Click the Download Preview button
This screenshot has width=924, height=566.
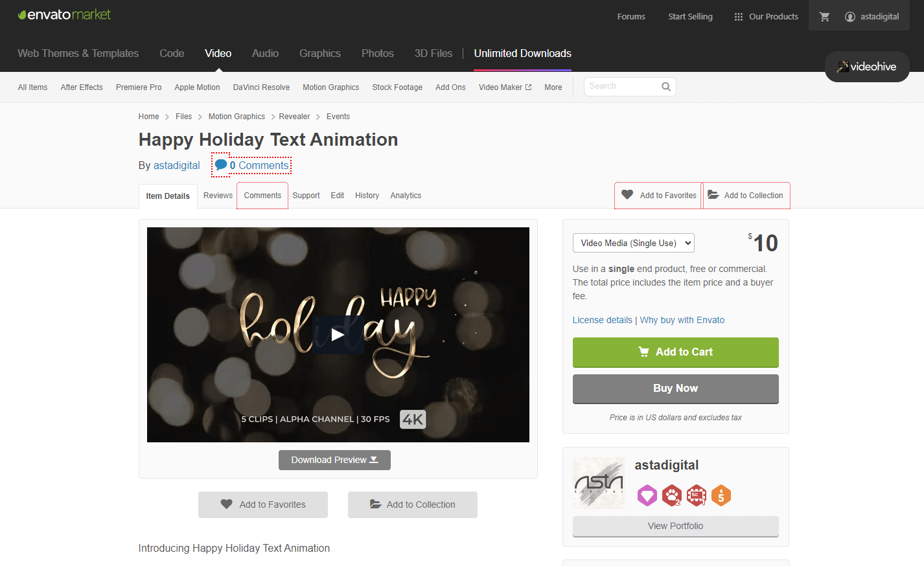(334, 460)
